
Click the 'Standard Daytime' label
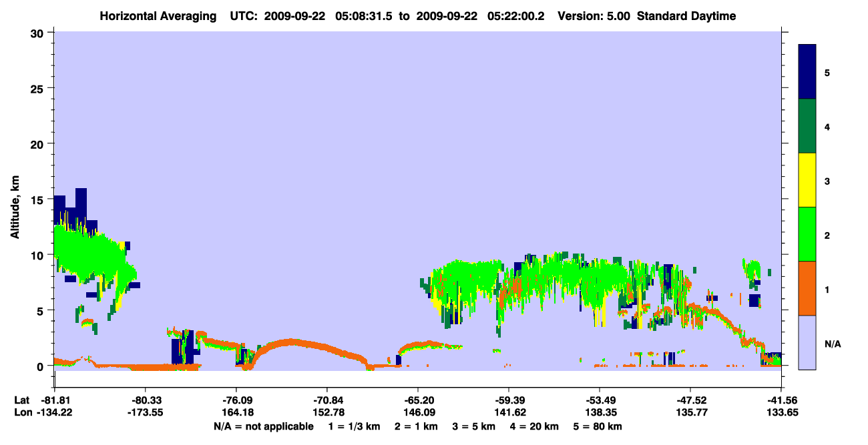point(686,16)
